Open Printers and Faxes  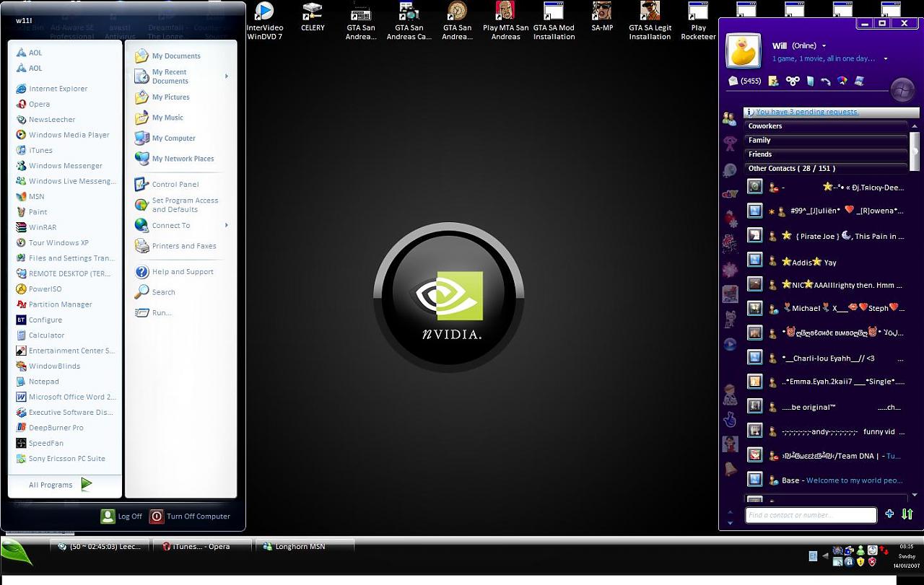[x=175, y=246]
